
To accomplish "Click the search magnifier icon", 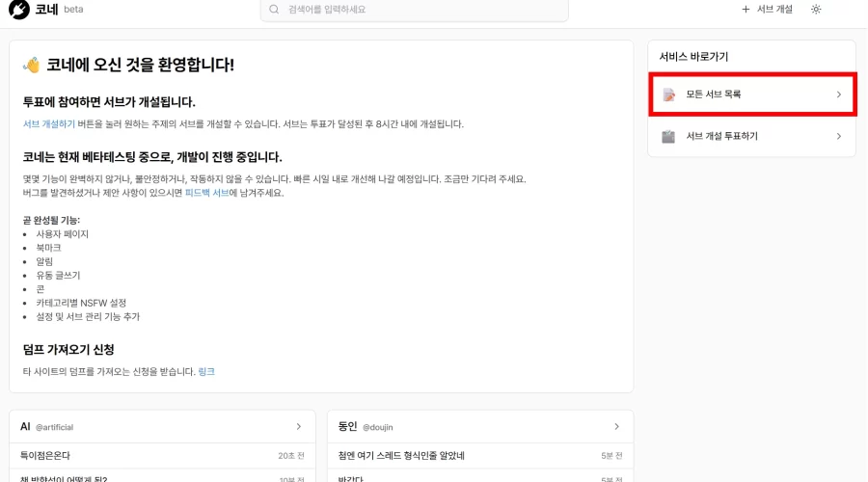I will tap(274, 10).
